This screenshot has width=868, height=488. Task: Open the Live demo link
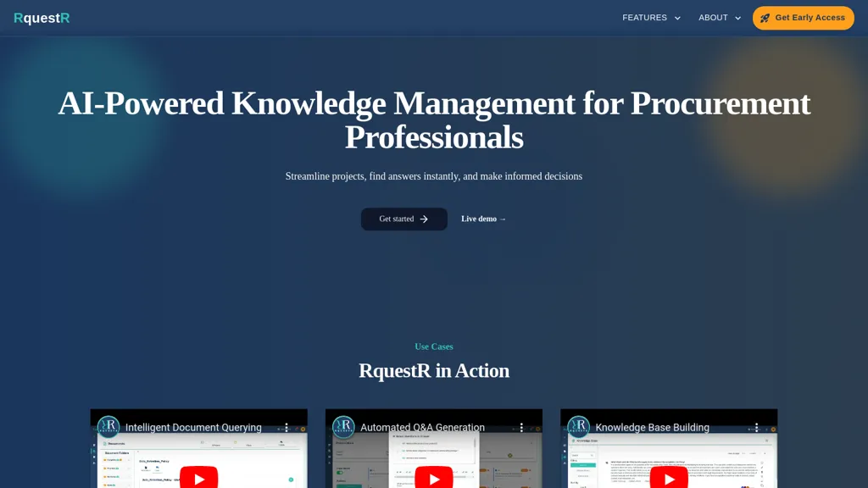click(483, 219)
